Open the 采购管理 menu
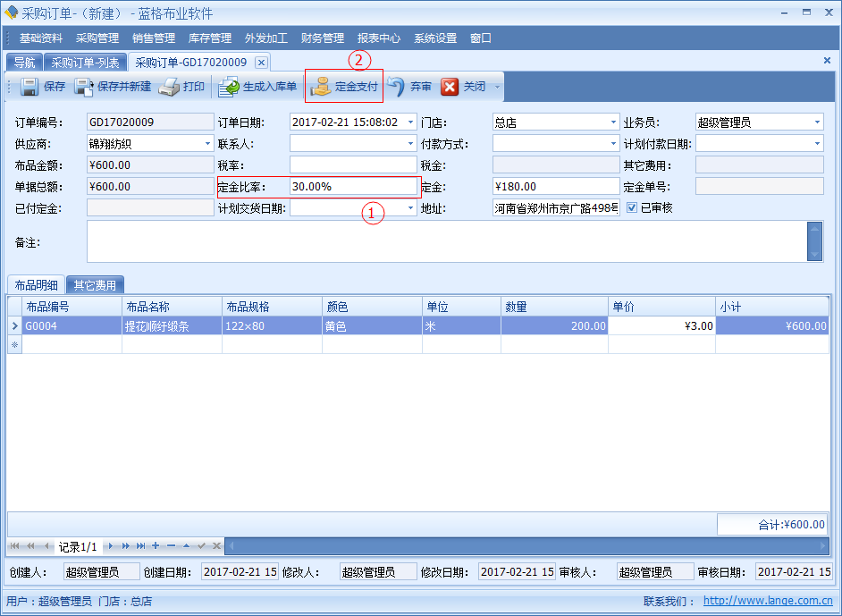The image size is (842, 616). click(x=97, y=38)
